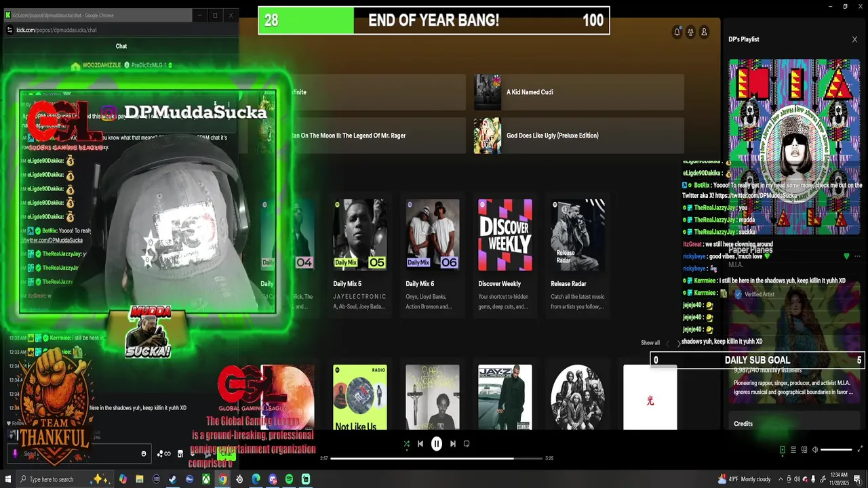868x488 pixels.
Task: Switch to Spotify taskbar icon
Action: pyautogui.click(x=289, y=479)
